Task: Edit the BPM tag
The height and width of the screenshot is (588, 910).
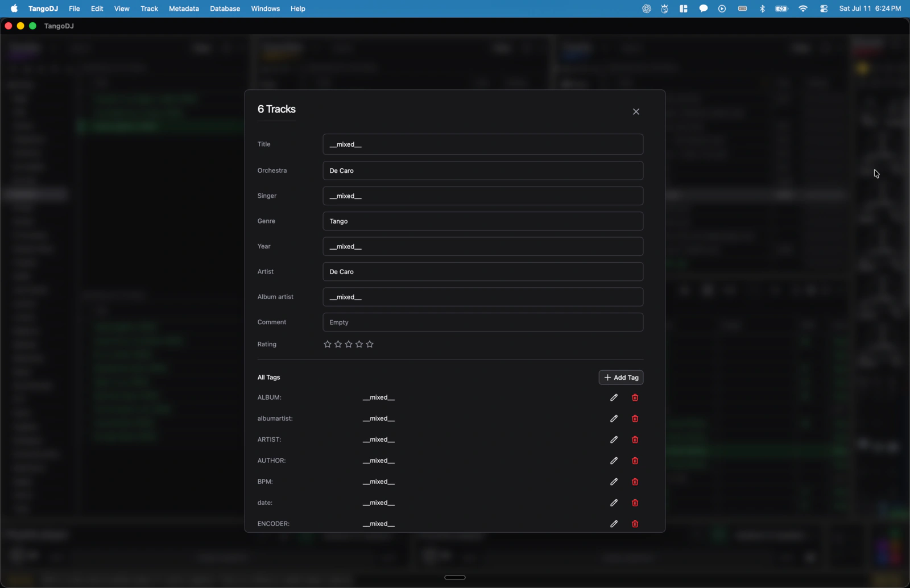Action: (614, 482)
